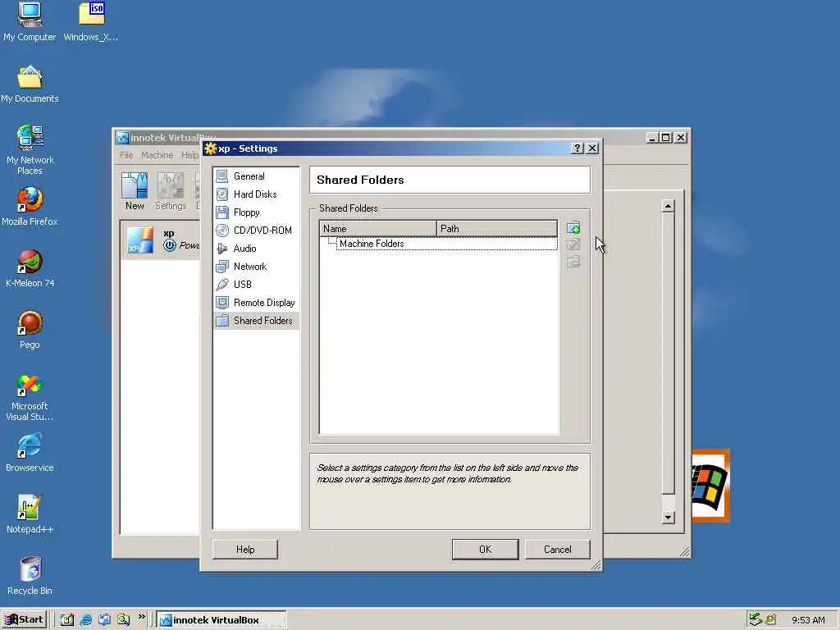The image size is (840, 630).
Task: Select the CD/DVD-ROM settings category
Action: click(x=256, y=231)
